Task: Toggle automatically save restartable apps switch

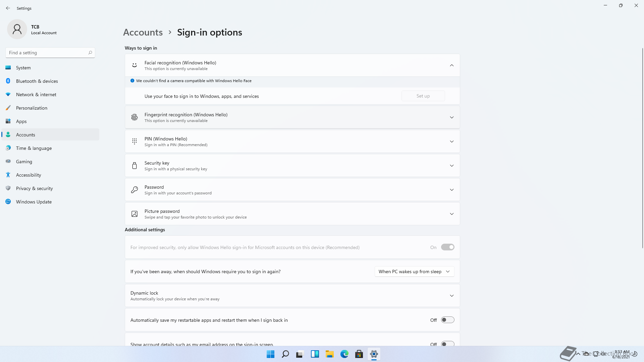Action: click(x=447, y=320)
